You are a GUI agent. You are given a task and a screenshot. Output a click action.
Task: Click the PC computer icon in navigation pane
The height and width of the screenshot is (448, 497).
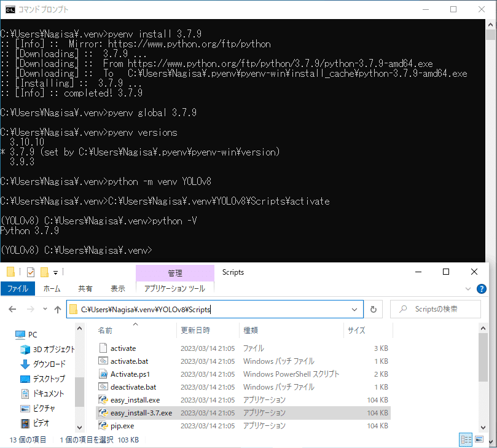20,335
